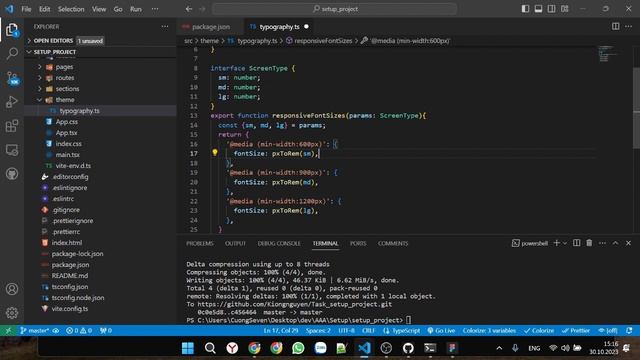This screenshot has width=640, height=360.
Task: Open editor More Actions ellipsis
Action: (x=628, y=27)
